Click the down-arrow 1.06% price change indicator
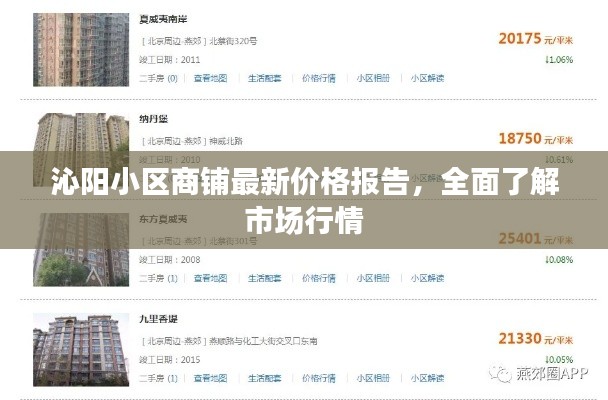 click(x=559, y=60)
